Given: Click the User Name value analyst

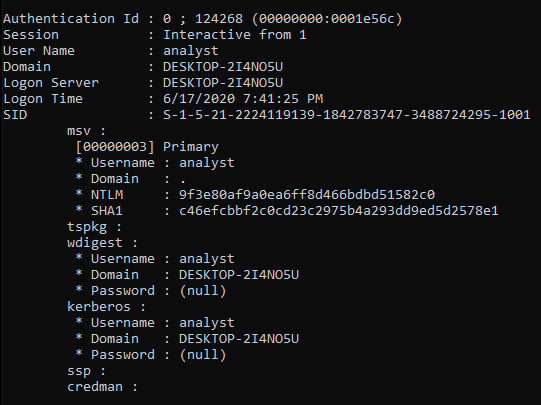Looking at the screenshot, I should 190,51.
